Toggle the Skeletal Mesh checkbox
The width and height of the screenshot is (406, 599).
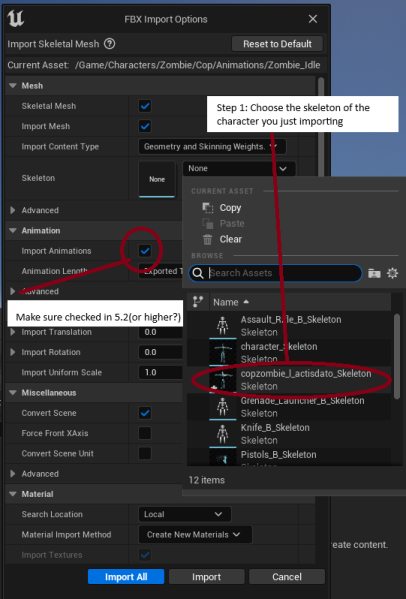(145, 106)
